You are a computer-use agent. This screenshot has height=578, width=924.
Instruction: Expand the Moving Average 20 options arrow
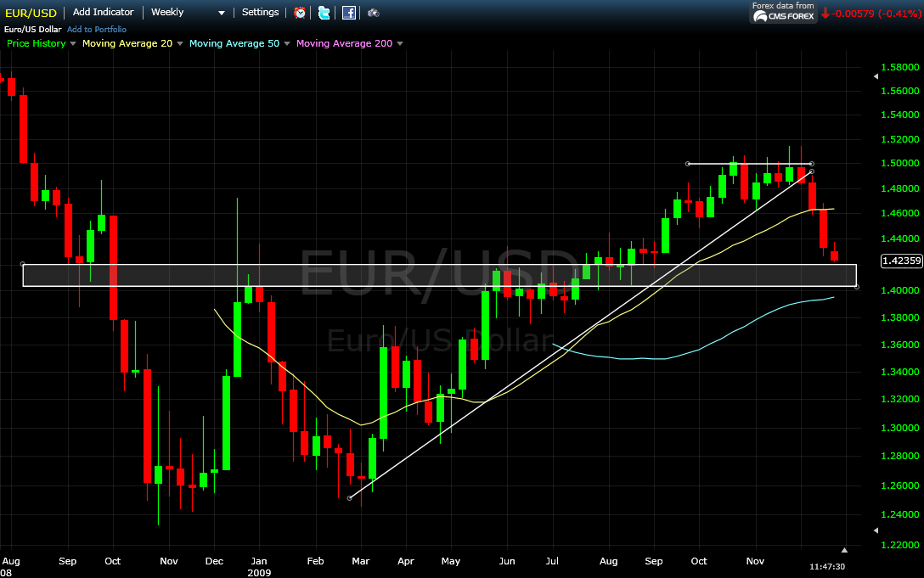click(x=180, y=43)
